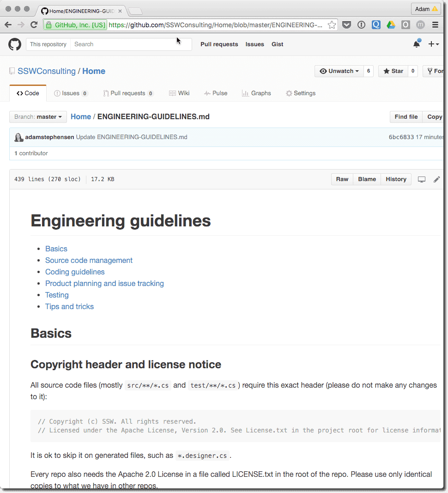This screenshot has width=448, height=493.
Task: Click the pencil edit file icon
Action: [436, 179]
